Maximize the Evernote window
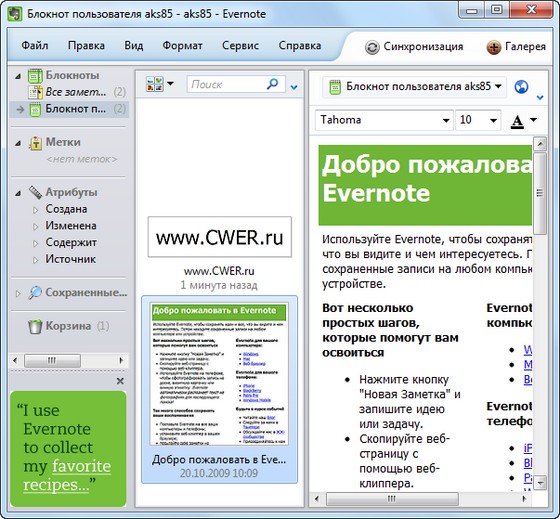560x519 pixels. tap(497, 10)
